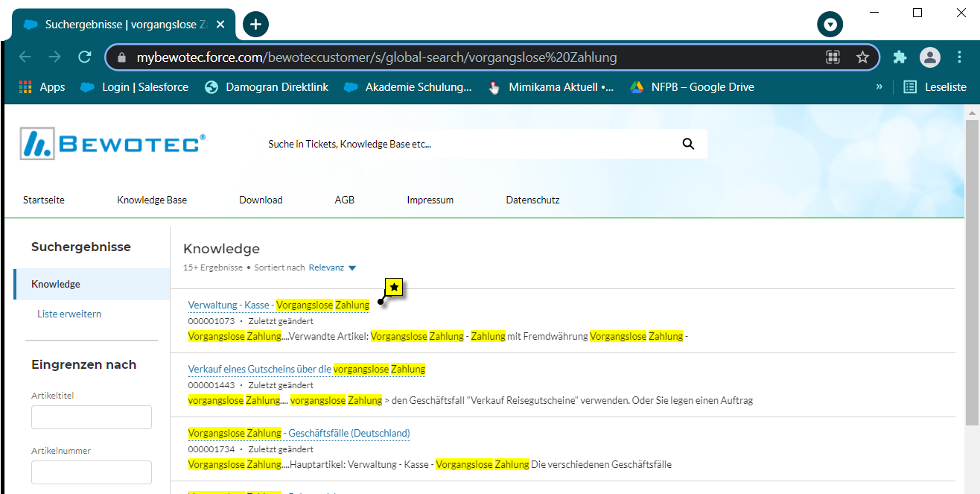Reload the page with the refresh icon
Screen dimensions: 980x494
click(x=85, y=57)
